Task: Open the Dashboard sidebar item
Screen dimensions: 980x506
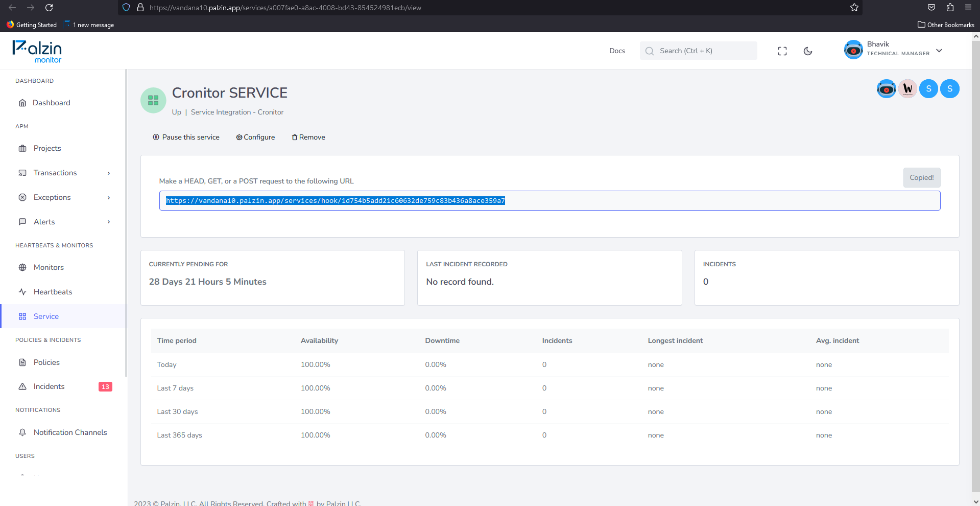Action: [51, 103]
